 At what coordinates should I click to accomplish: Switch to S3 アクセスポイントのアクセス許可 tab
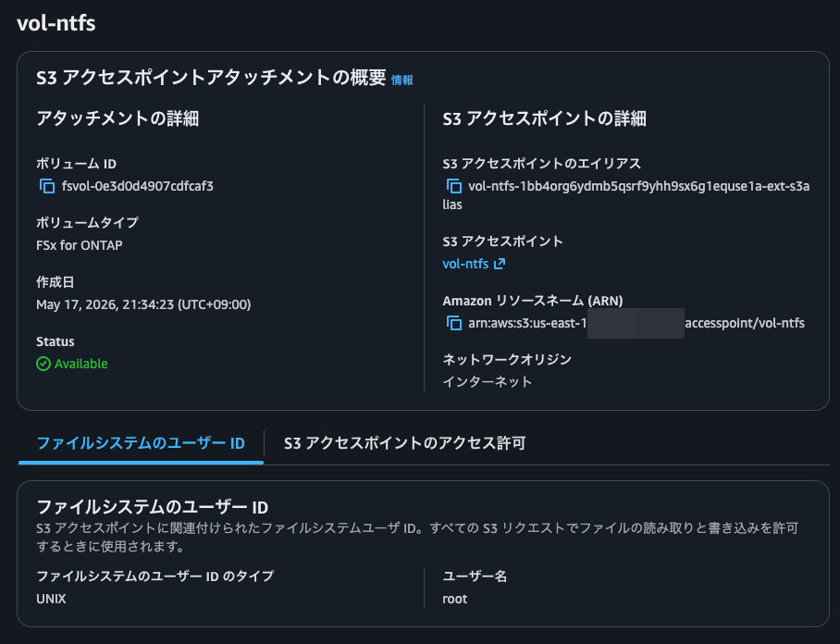404,443
